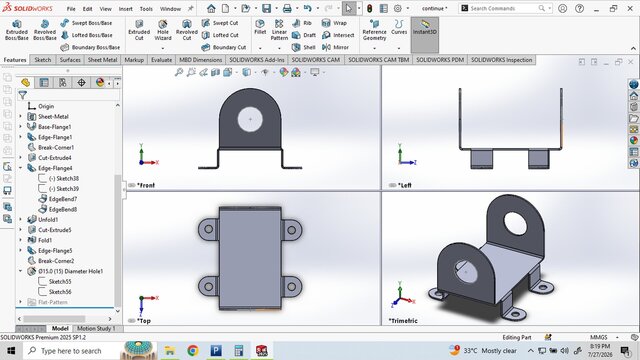Click the Rebuild traffic light icon

pos(369,9)
